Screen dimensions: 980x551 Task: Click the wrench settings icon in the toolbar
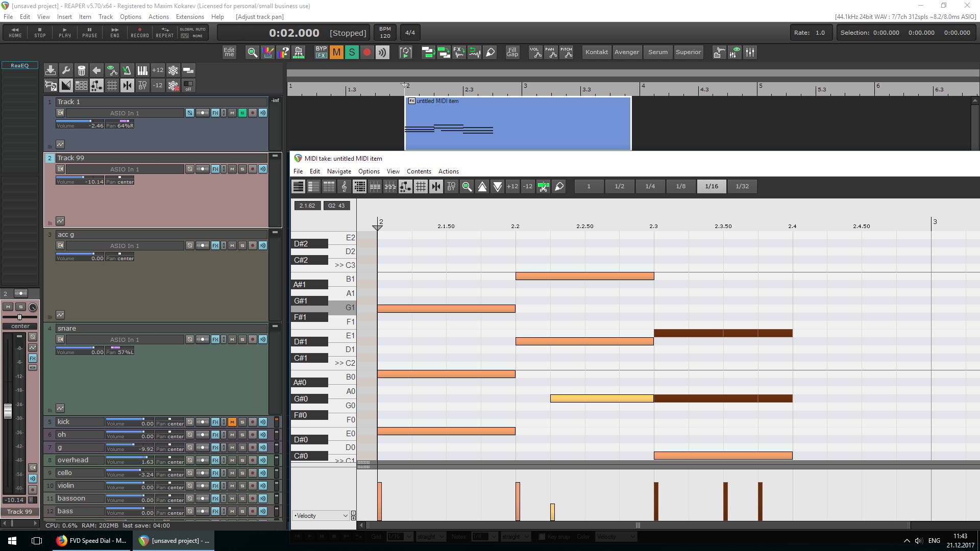66,70
